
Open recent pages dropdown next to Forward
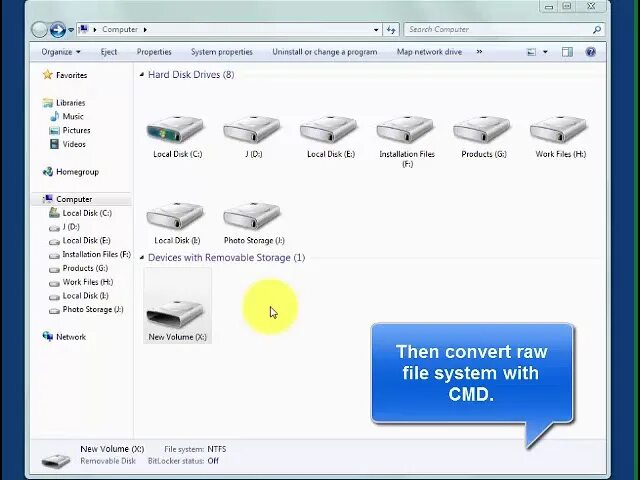[x=71, y=30]
